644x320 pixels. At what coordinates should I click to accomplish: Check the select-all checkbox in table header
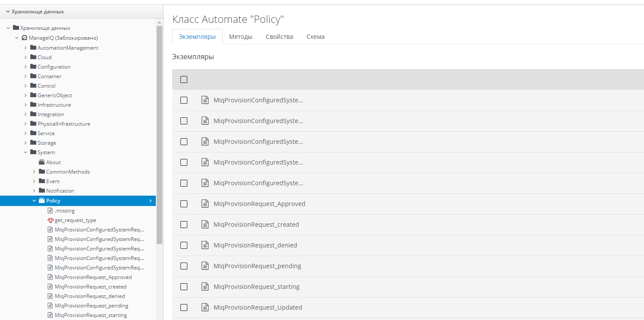pos(184,79)
